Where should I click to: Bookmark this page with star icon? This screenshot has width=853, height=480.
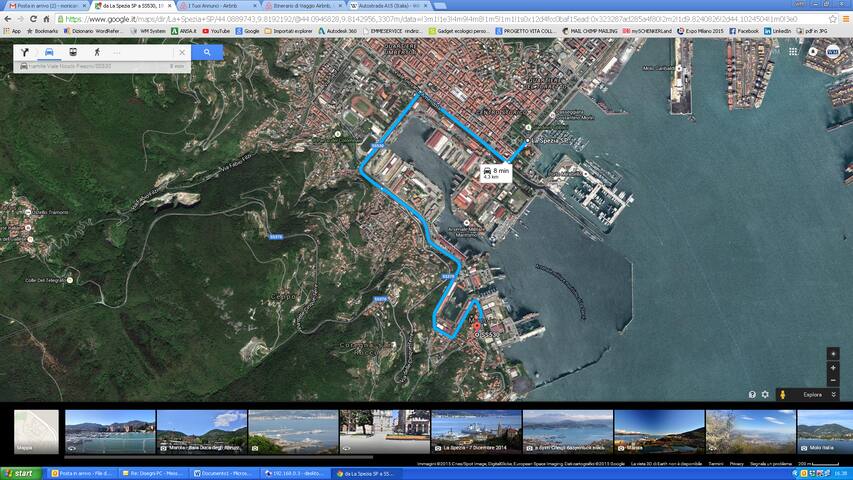coord(832,18)
